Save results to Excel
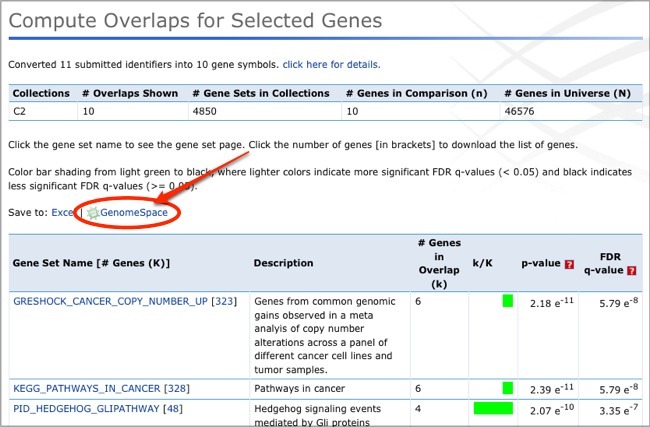Viewport: 650px width, 427px height. pos(63,213)
